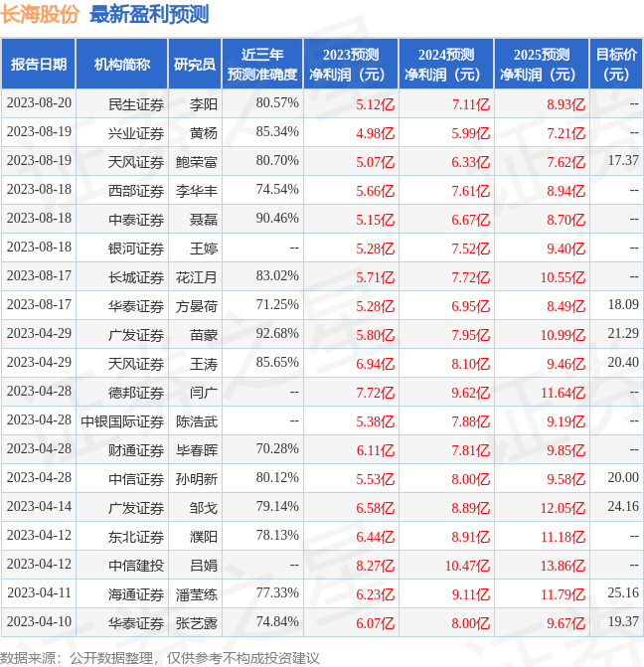Select the 2024预测净利润 column header

pyautogui.click(x=446, y=65)
